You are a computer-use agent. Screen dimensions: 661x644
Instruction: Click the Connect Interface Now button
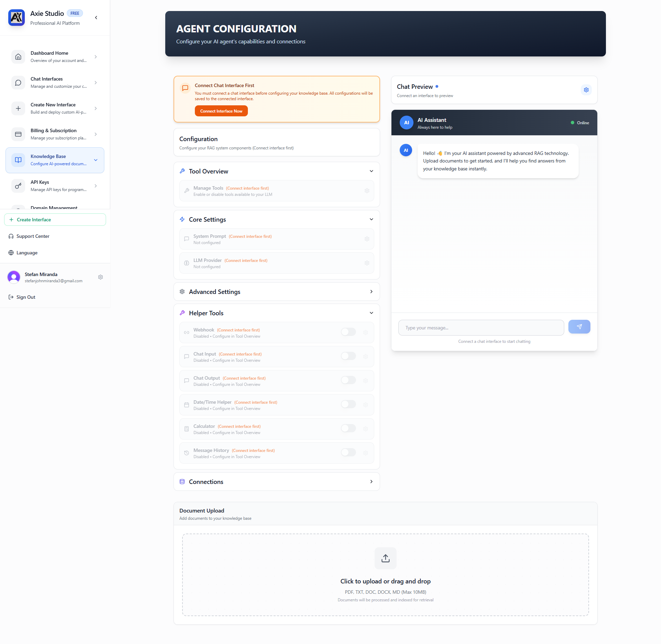pos(221,111)
